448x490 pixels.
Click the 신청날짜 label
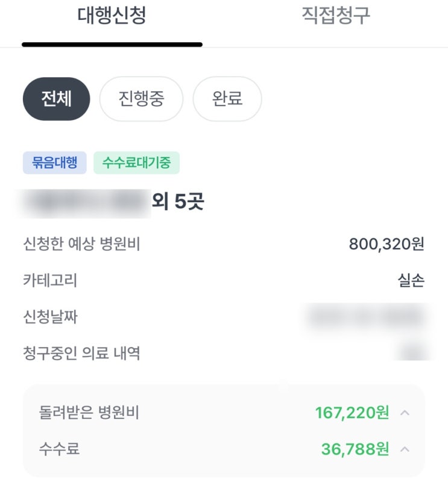[50, 317]
